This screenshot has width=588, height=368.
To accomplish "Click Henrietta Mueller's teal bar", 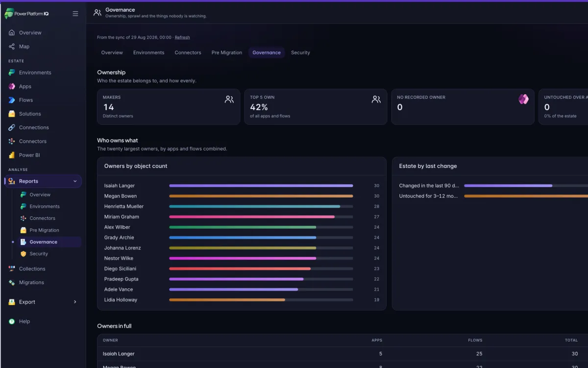I will (255, 207).
